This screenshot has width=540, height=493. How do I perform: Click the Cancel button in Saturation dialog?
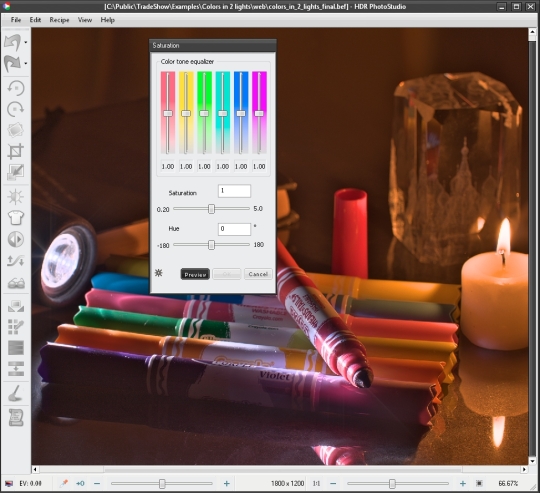(258, 274)
